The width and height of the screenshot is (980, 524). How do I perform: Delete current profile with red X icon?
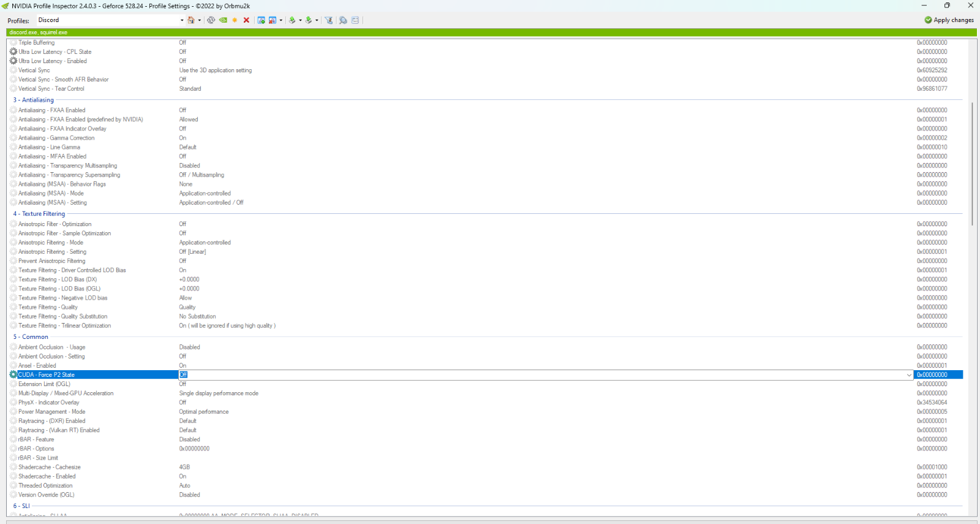(246, 20)
